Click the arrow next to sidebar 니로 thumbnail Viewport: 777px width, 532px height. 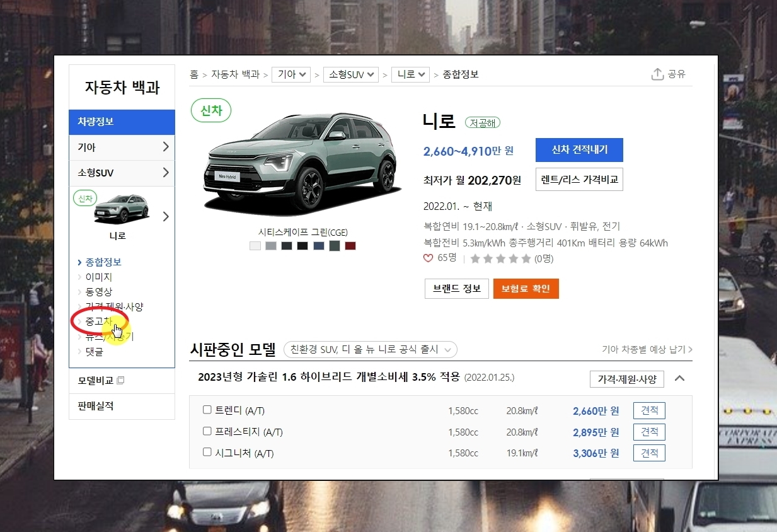coord(166,216)
